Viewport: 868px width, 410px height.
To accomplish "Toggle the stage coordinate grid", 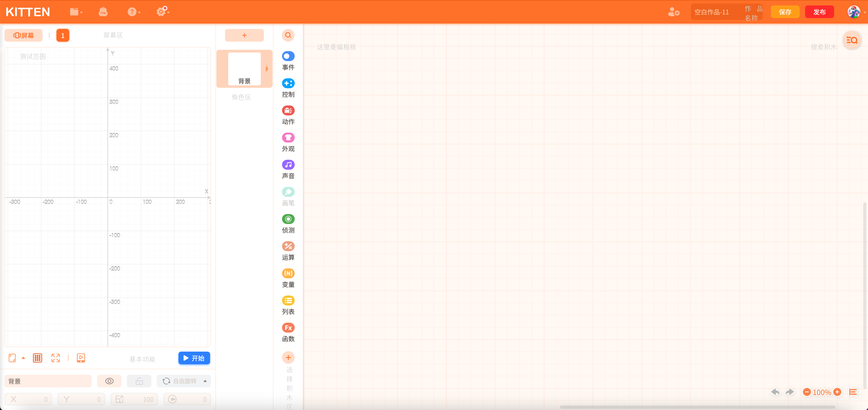I will click(x=37, y=358).
